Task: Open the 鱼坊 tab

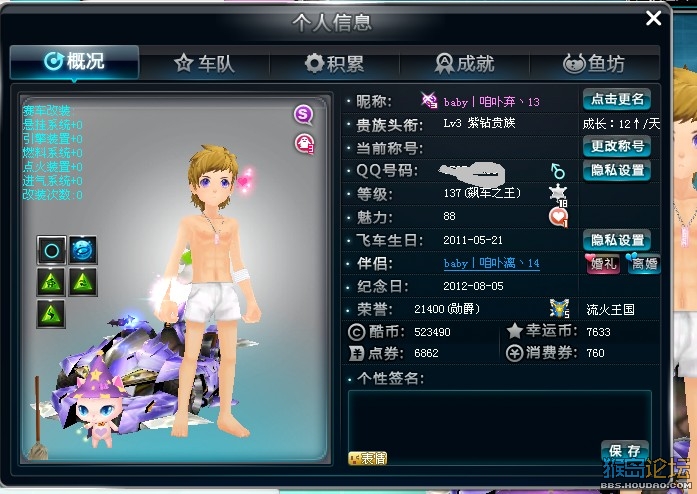Action: click(594, 64)
